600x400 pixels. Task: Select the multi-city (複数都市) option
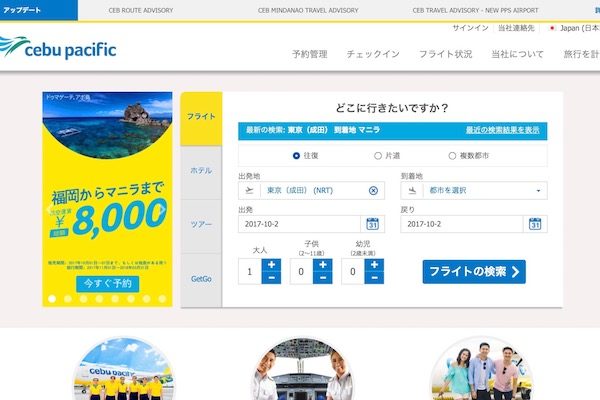452,156
